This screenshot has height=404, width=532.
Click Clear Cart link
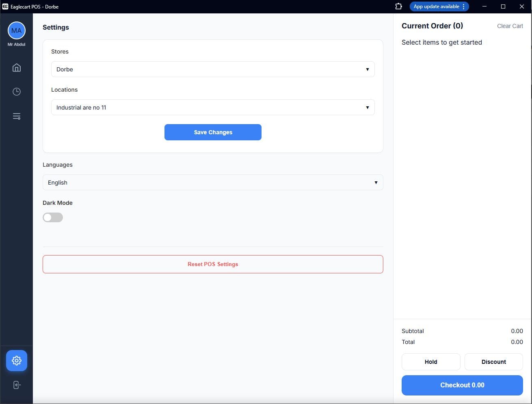(x=510, y=26)
